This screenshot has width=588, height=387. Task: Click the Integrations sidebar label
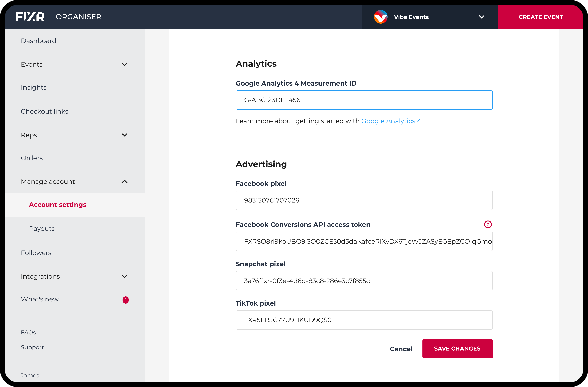(x=40, y=276)
